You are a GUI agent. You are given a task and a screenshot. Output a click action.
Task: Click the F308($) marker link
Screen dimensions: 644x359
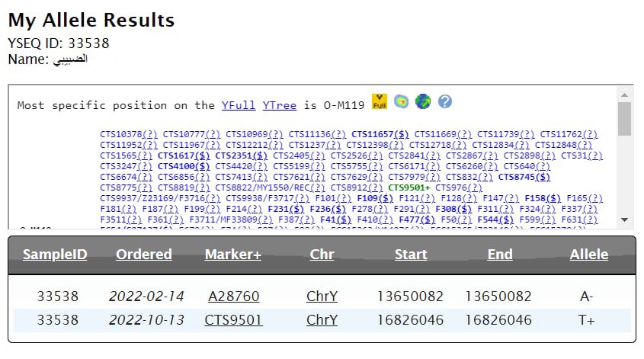pos(453,209)
